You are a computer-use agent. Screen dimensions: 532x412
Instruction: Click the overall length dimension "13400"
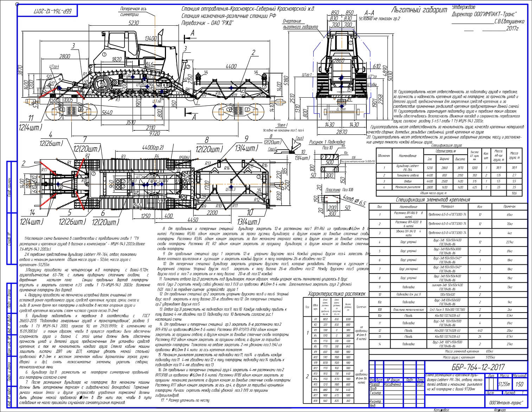151,38
